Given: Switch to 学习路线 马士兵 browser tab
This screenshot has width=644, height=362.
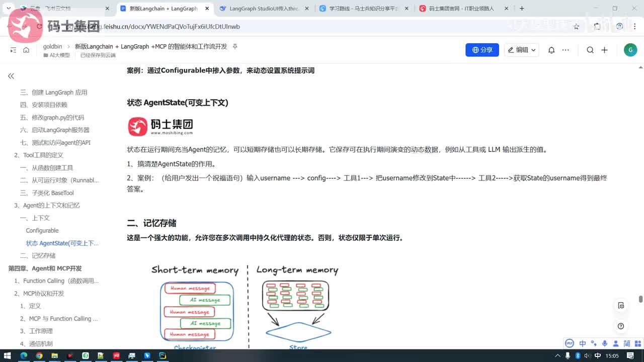Looking at the screenshot, I should pos(364,9).
